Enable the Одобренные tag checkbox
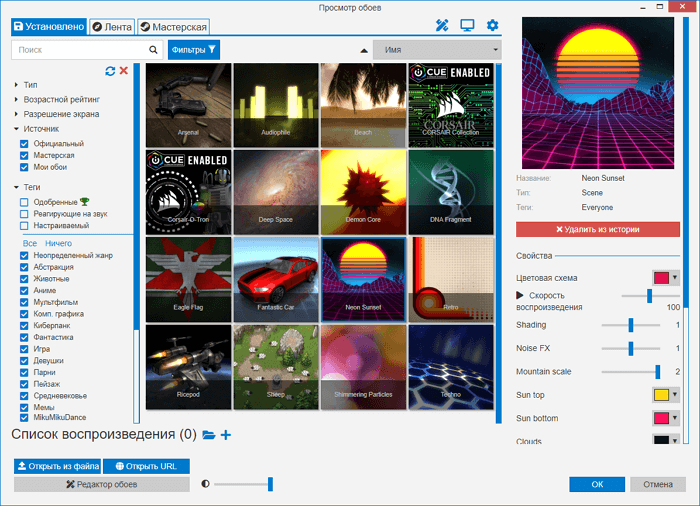Viewport: 700px width, 506px height. click(24, 202)
